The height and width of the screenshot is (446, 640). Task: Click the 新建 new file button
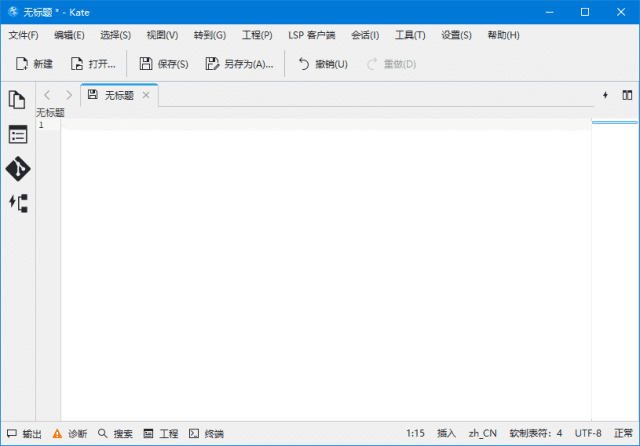pos(34,64)
